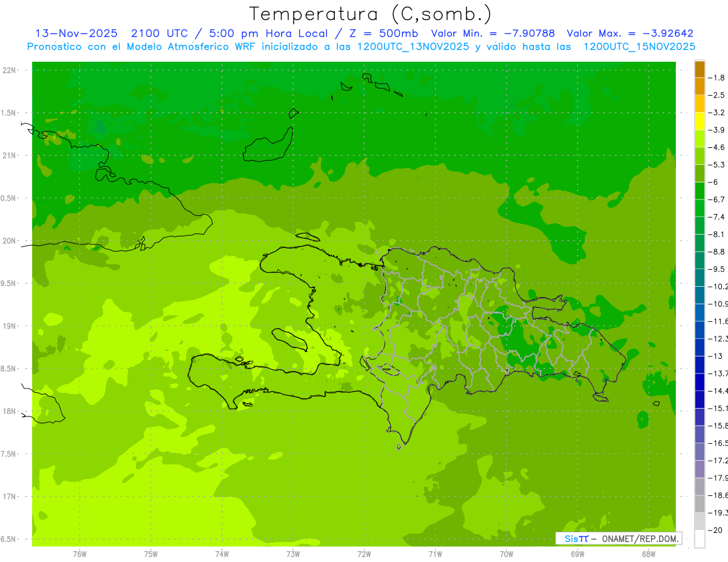The height and width of the screenshot is (562, 728).
Task: Click the "17N" latitude label
Action: tap(9, 497)
